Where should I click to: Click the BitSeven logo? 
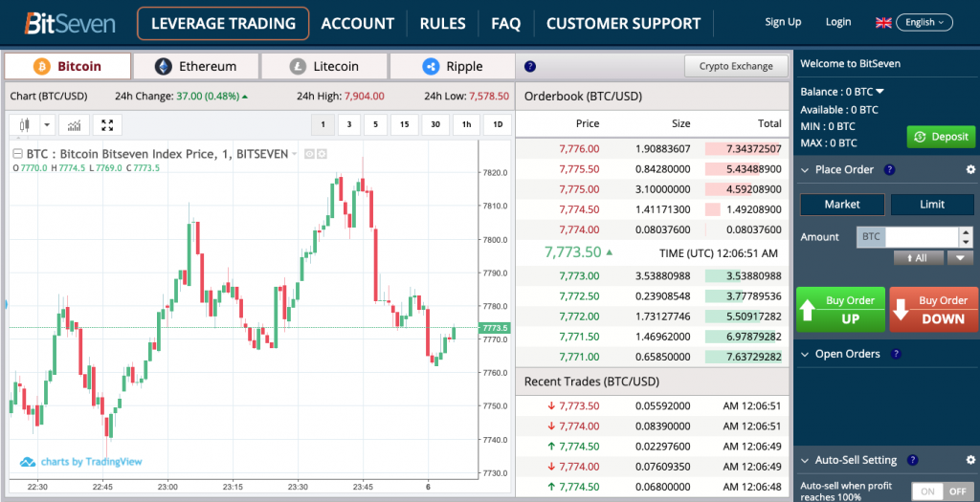[x=70, y=23]
